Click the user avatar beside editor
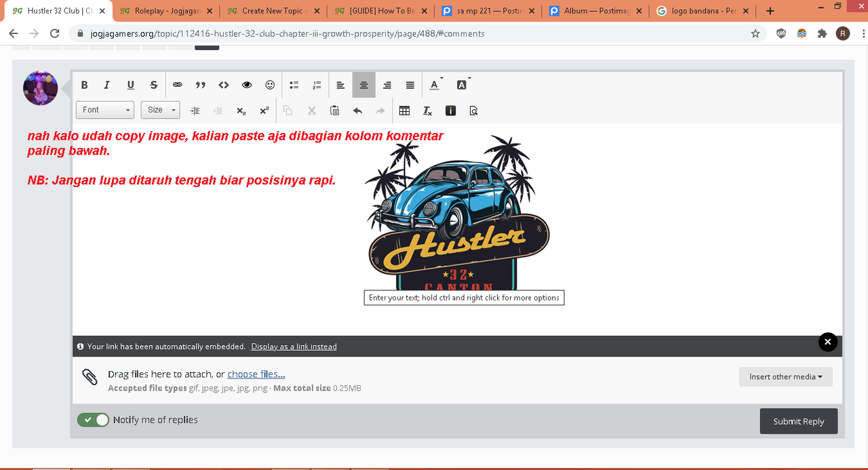This screenshot has height=470, width=868. (x=41, y=88)
